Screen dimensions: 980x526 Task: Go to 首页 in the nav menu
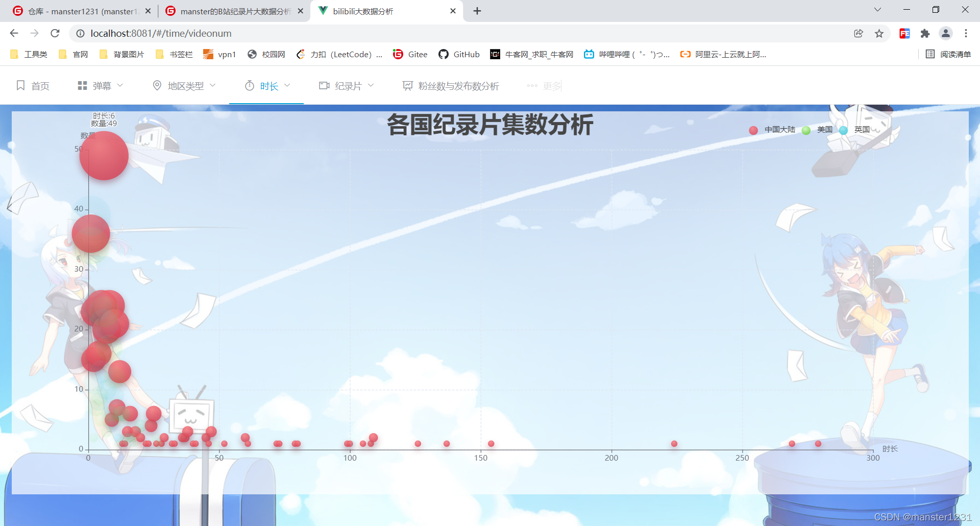click(33, 86)
